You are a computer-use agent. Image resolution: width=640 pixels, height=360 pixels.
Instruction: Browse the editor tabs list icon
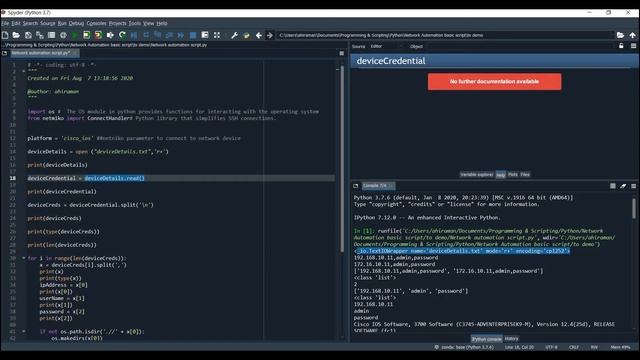pos(4,53)
